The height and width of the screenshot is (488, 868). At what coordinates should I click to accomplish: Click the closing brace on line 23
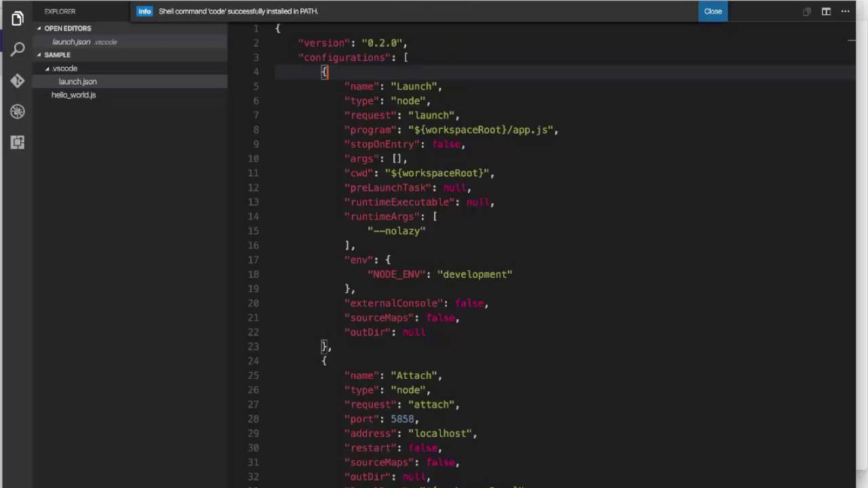click(324, 346)
